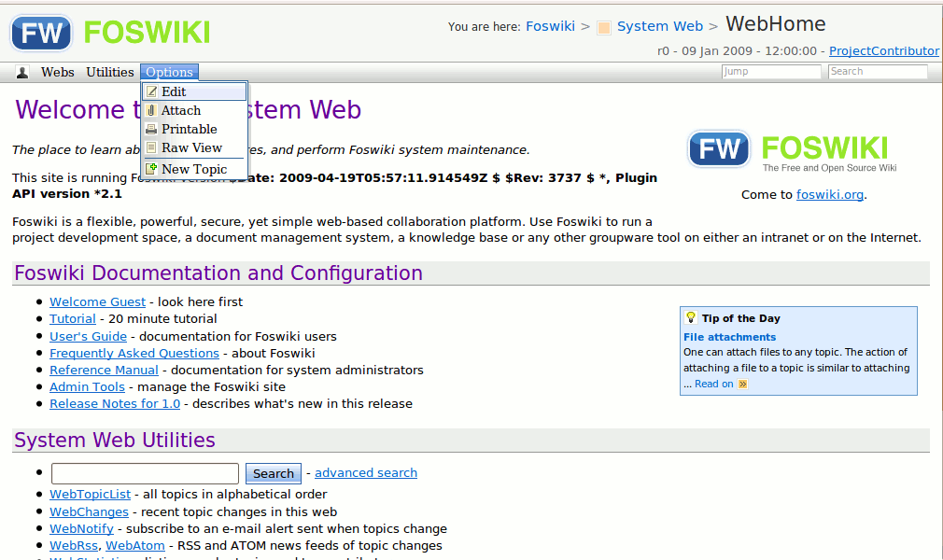
Task: Click the Tip of the Day title
Action: (741, 318)
